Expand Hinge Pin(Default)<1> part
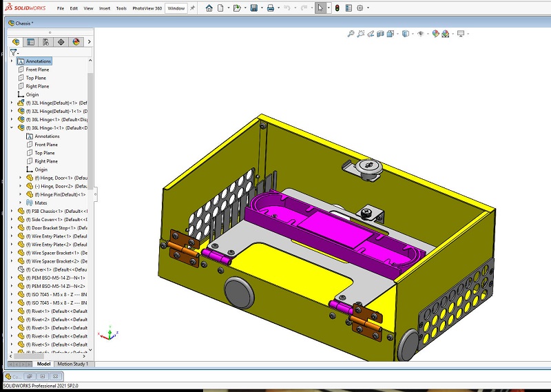 click(x=21, y=194)
